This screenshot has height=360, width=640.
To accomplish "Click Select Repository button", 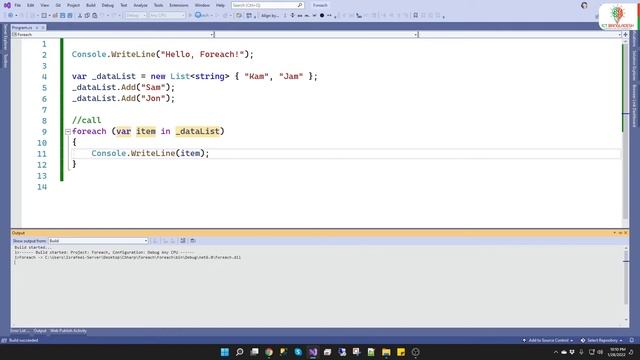I will (602, 340).
